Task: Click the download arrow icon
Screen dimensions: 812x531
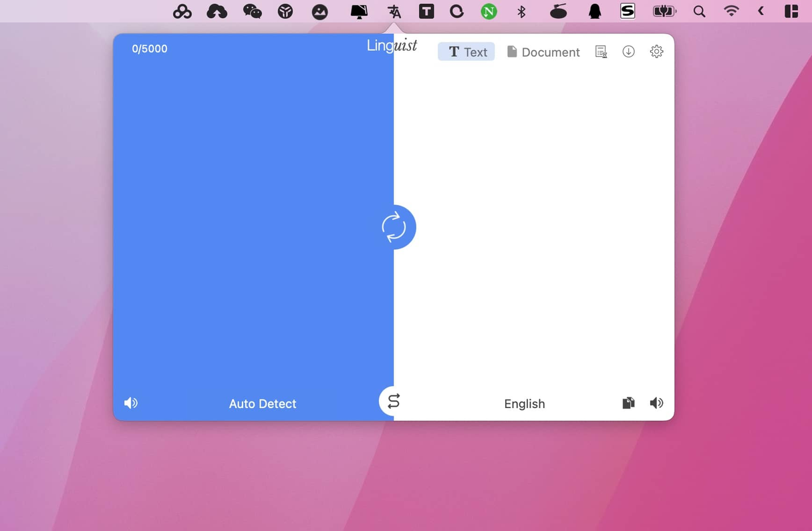Action: (x=628, y=51)
